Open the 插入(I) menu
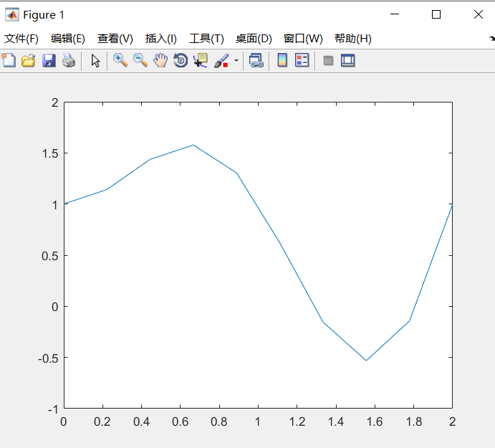Viewport: 495px width, 448px height. 160,39
